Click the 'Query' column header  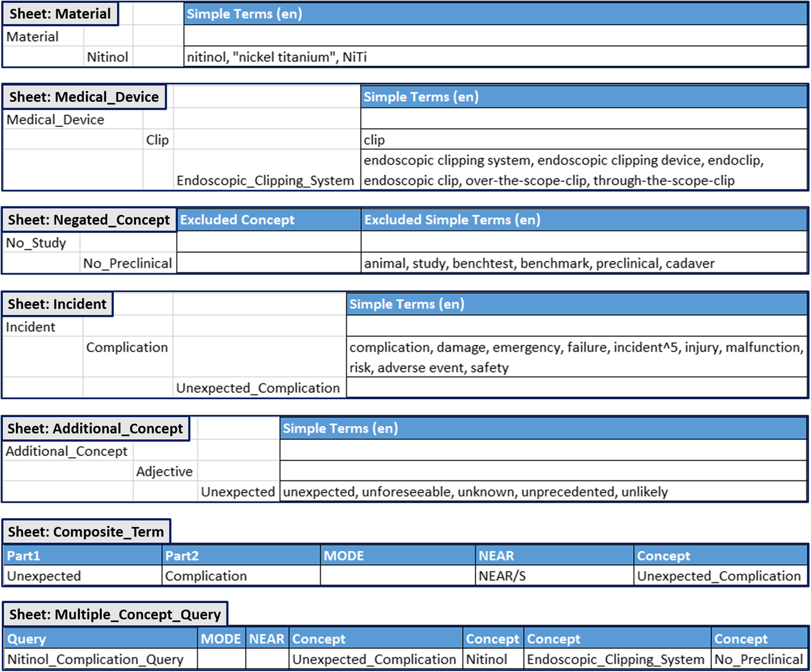101,639
